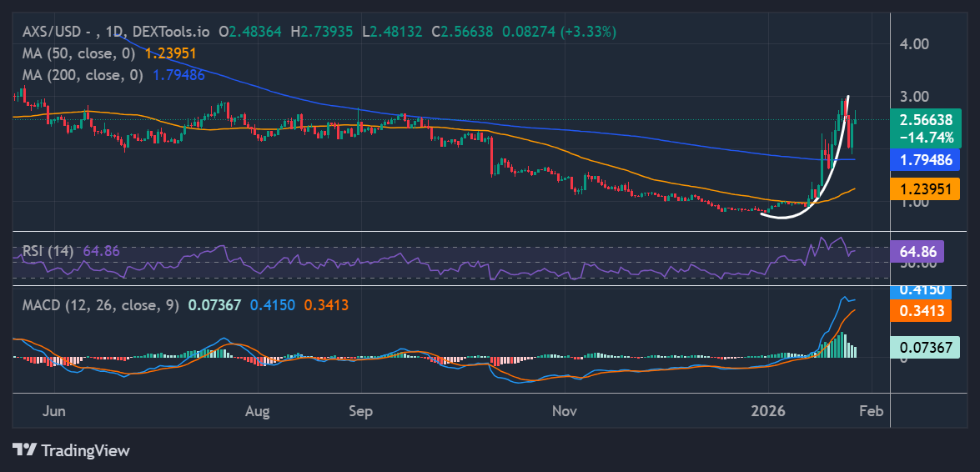Click the blue 1.79486 MA price tag
The image size is (980, 472).
click(x=923, y=158)
